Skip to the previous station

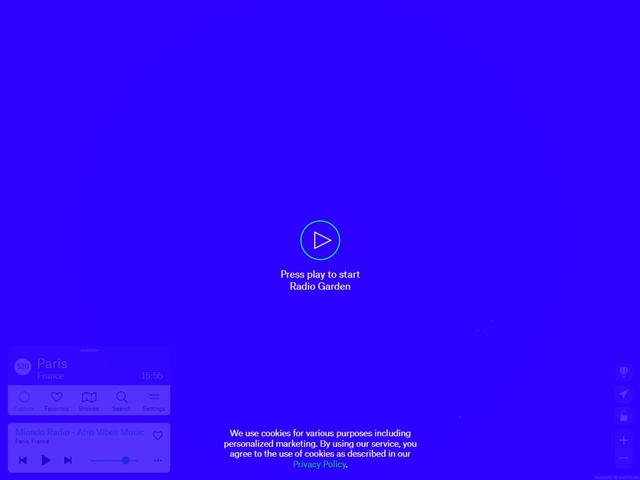click(x=23, y=460)
